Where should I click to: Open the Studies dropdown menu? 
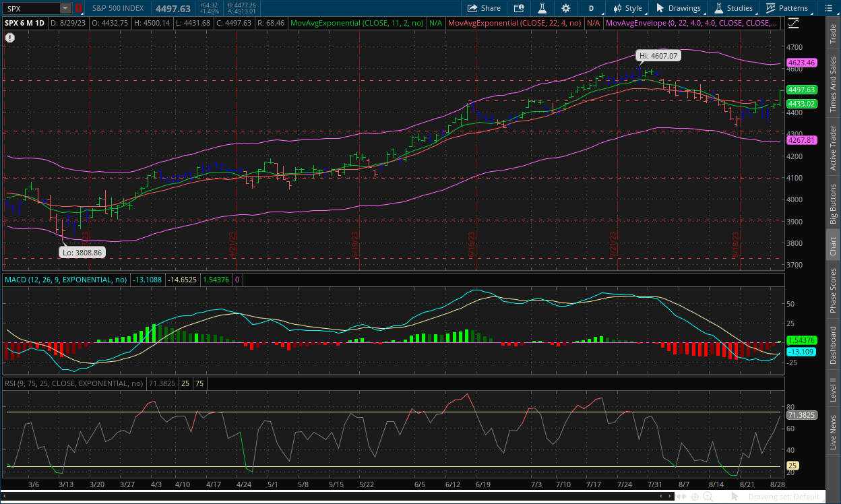(x=734, y=8)
